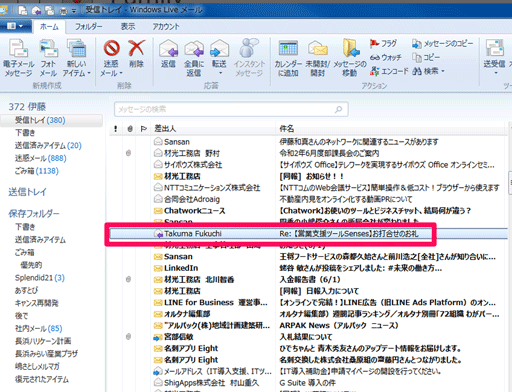
Task: Open the Trash folder (1138)
Action: (37, 171)
